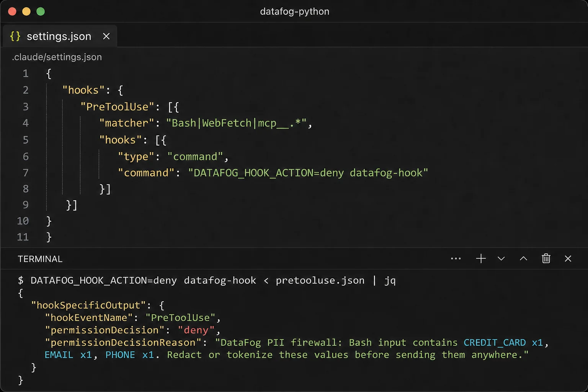Click the green macOS fullscreen button

[41, 11]
